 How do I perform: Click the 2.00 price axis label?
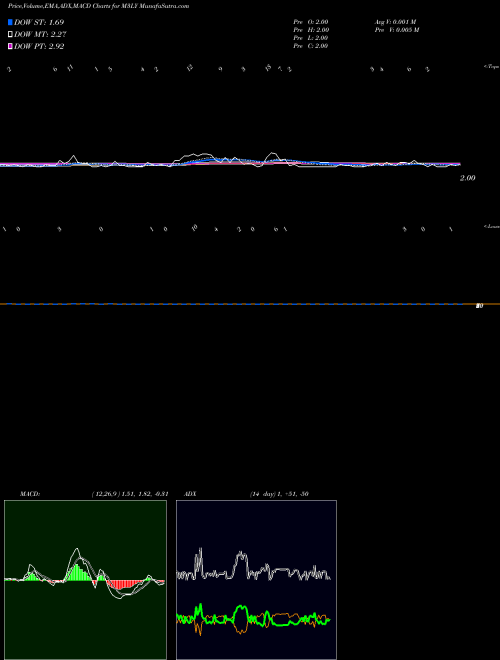467,178
